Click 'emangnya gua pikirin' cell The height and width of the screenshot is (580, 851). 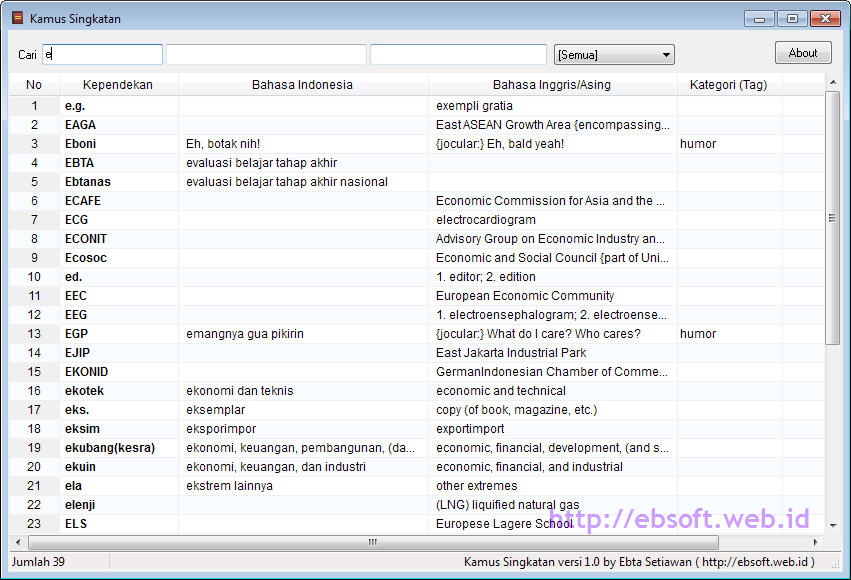pos(245,334)
